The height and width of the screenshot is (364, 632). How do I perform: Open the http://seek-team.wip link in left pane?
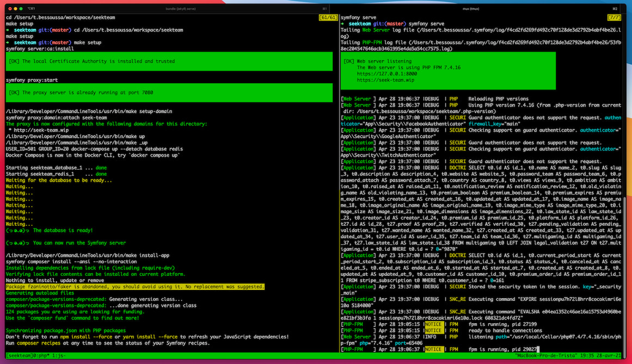click(41, 130)
